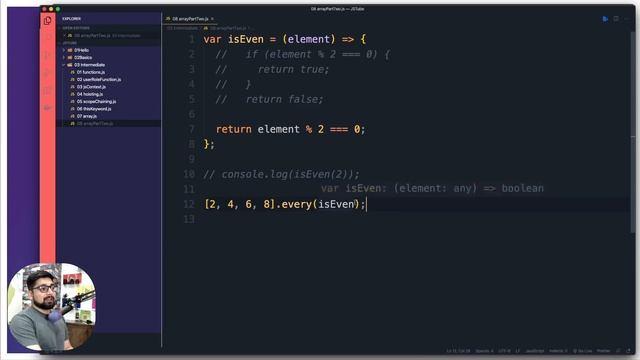This screenshot has height=360, width=640.
Task: Click the UTF-8 encoding status item
Action: click(504, 351)
